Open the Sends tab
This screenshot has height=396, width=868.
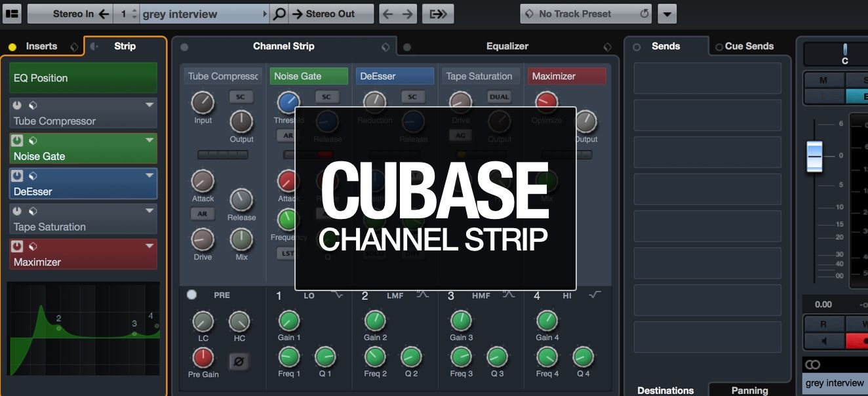665,47
